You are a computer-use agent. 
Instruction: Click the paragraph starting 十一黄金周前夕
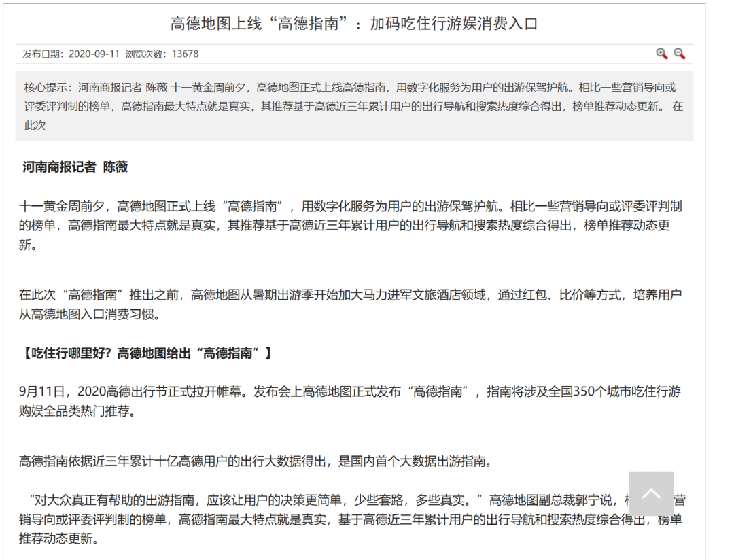coord(350,225)
